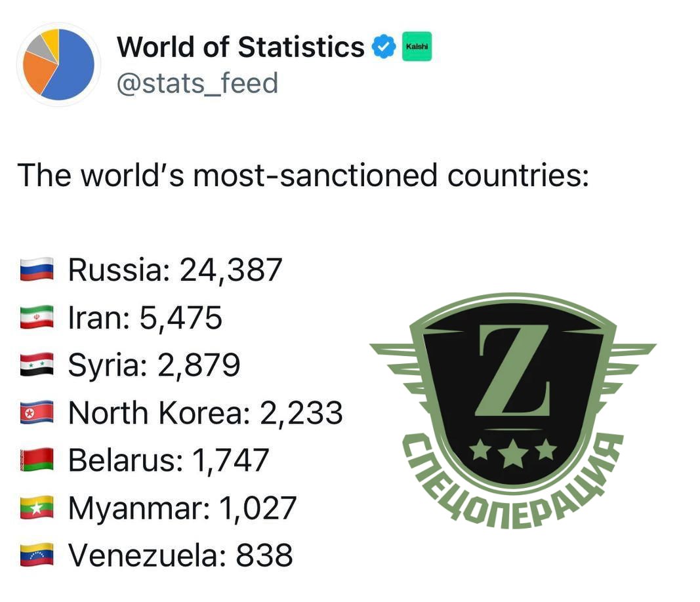The image size is (700, 602).
Task: Click the green Kalshi affiliate badge
Action: tap(417, 47)
